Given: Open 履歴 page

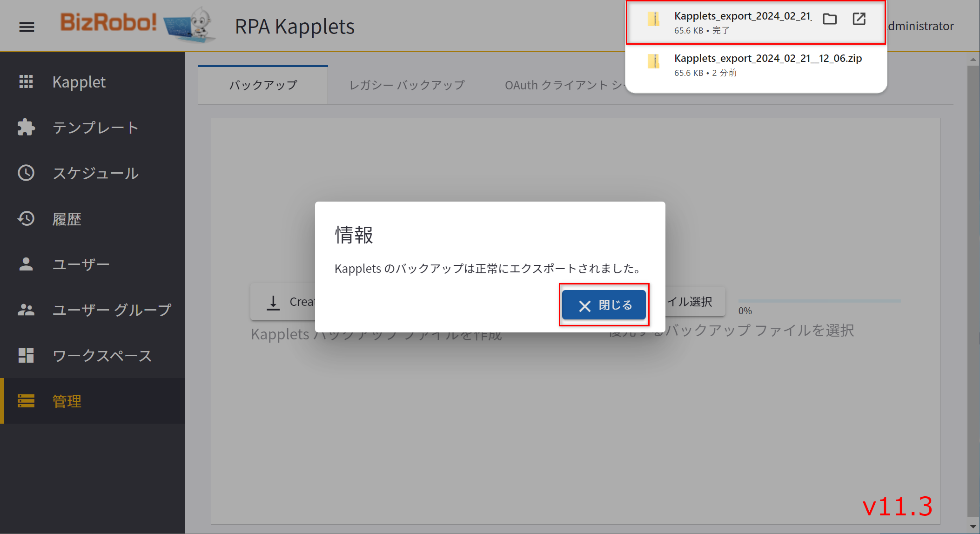Looking at the screenshot, I should pyautogui.click(x=93, y=218).
